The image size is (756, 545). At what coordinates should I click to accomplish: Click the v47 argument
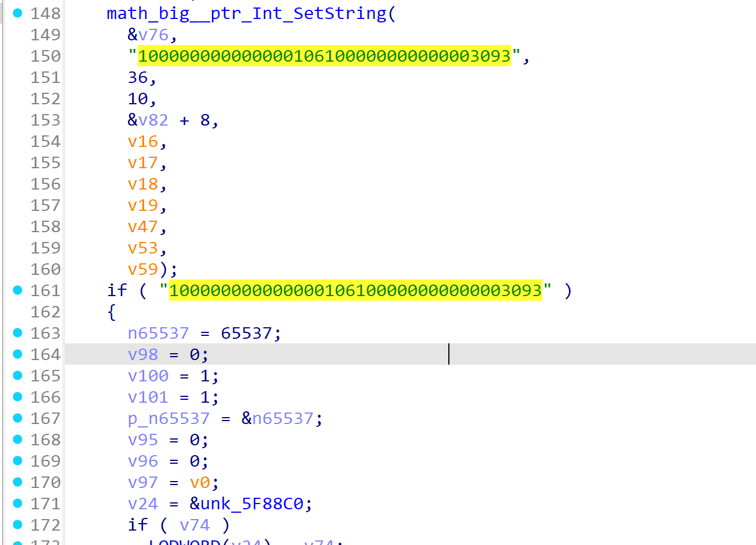143,227
